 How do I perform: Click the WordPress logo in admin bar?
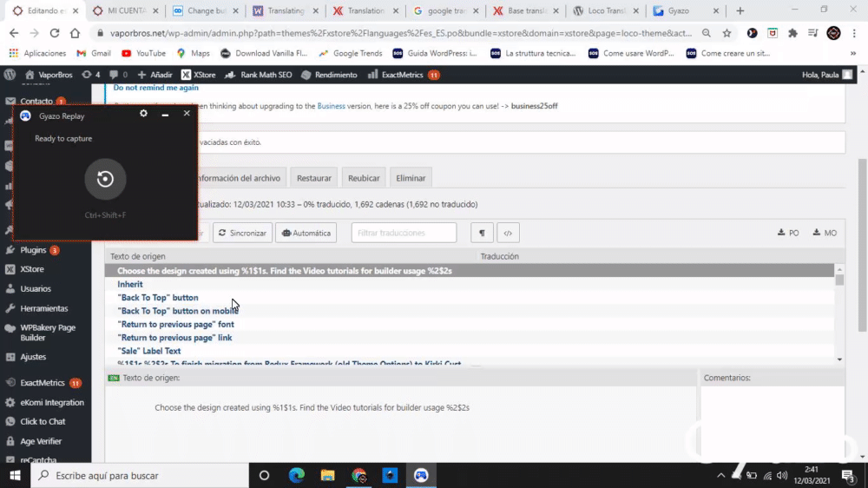coord(10,75)
